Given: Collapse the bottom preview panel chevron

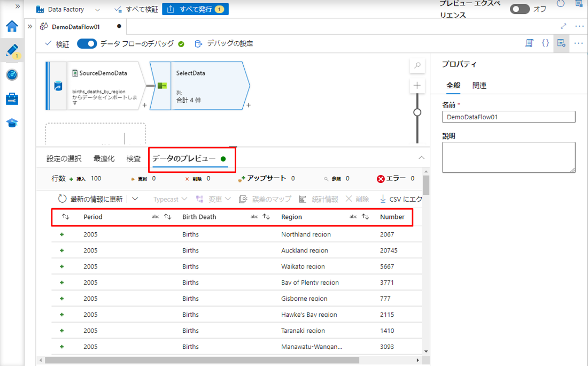Looking at the screenshot, I should [421, 158].
